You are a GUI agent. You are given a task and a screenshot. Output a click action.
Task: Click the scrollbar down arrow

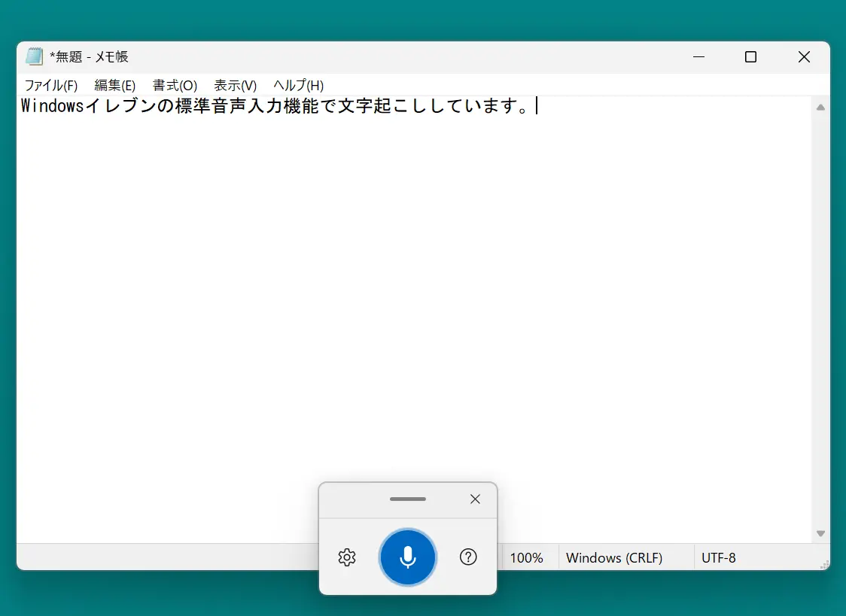[820, 531]
